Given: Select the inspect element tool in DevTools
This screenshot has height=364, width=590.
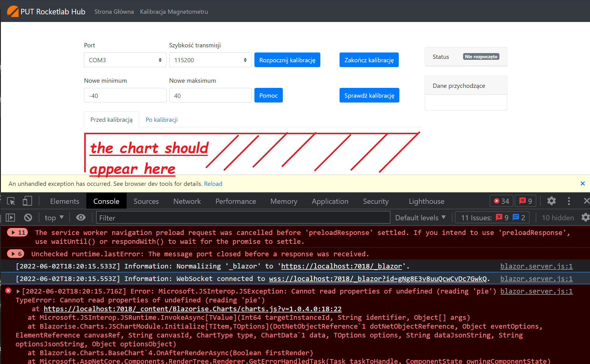Looking at the screenshot, I should pos(11,201).
